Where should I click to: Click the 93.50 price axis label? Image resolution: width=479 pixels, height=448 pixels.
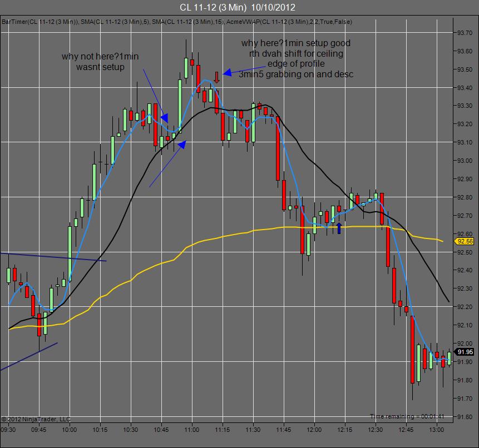tap(465, 69)
